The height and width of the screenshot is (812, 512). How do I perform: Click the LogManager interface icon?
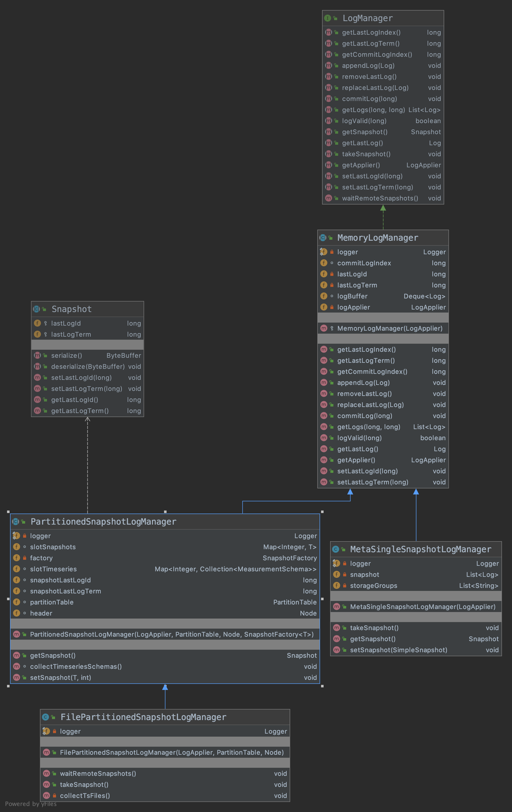pyautogui.click(x=327, y=18)
